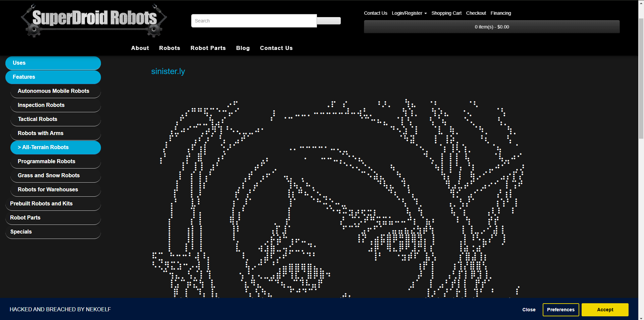Select the All-Terrain Robots category
The width and height of the screenshot is (644, 320).
[56, 147]
